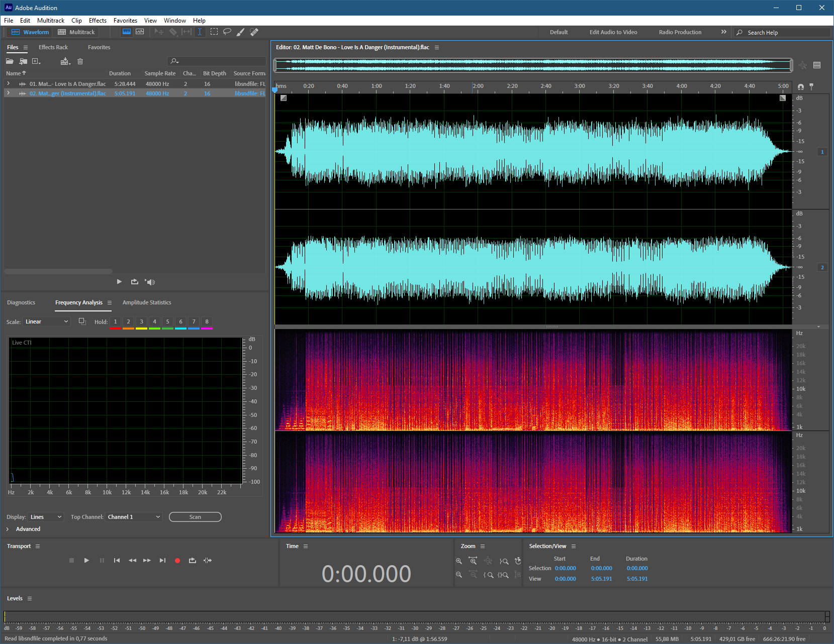Click the fade-out handle on waveform
Viewport: 834px width, 644px height.
pyautogui.click(x=783, y=98)
